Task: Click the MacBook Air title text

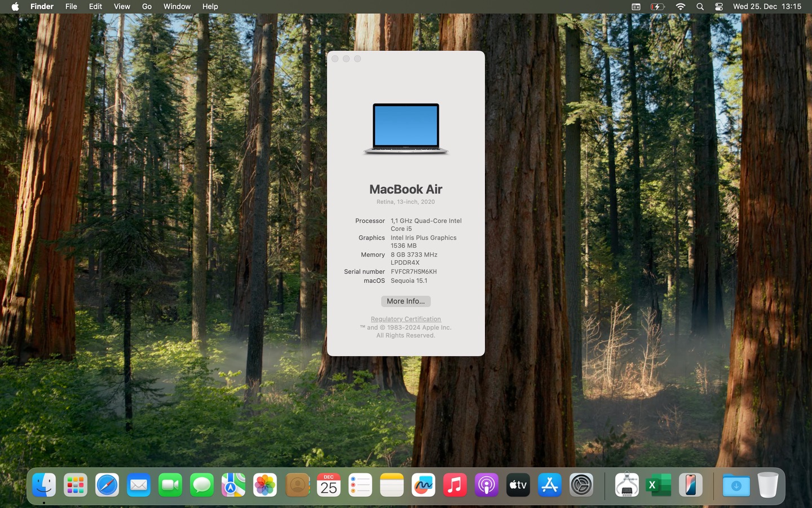Action: coord(406,189)
